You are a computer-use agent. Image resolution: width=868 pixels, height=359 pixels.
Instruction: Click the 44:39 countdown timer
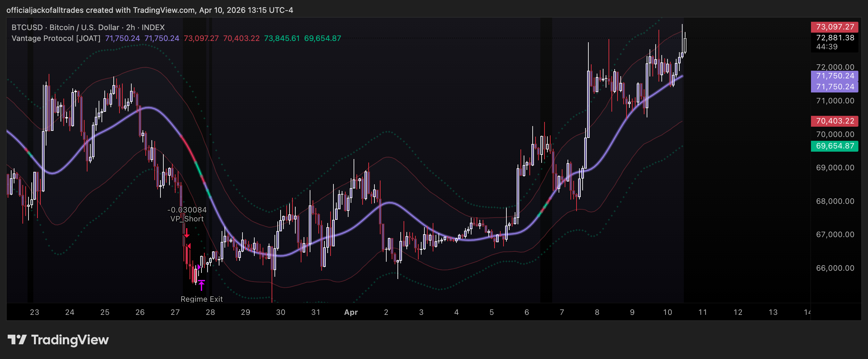pos(827,47)
